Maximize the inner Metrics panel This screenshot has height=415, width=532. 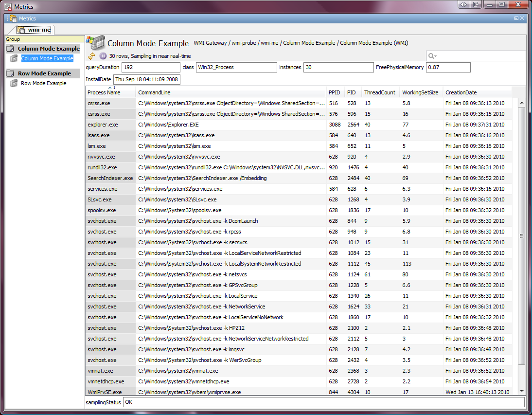click(x=516, y=18)
